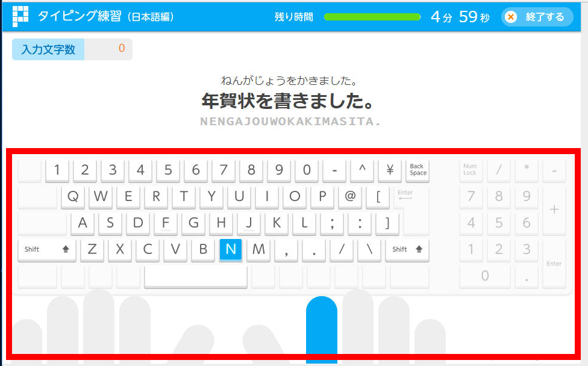Click the app logo icon beside タイピング練習
588x366 pixels.
pyautogui.click(x=20, y=16)
